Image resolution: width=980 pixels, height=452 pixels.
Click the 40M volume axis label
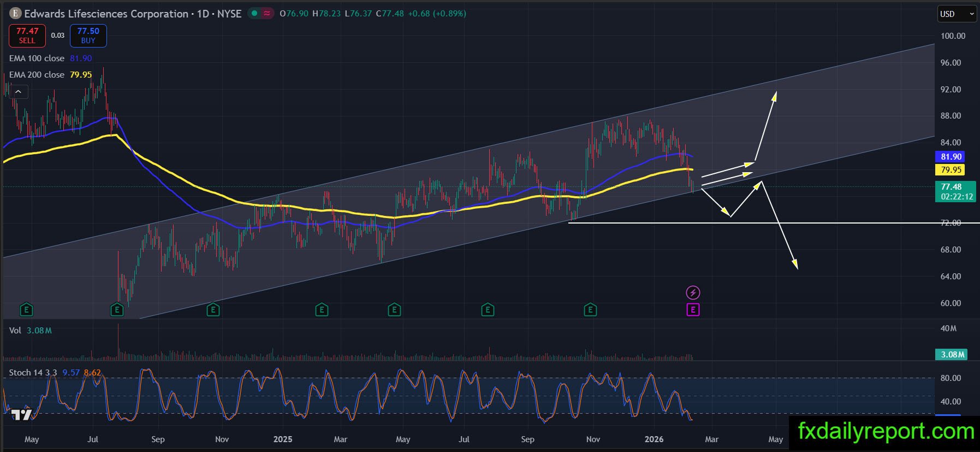pyautogui.click(x=948, y=328)
